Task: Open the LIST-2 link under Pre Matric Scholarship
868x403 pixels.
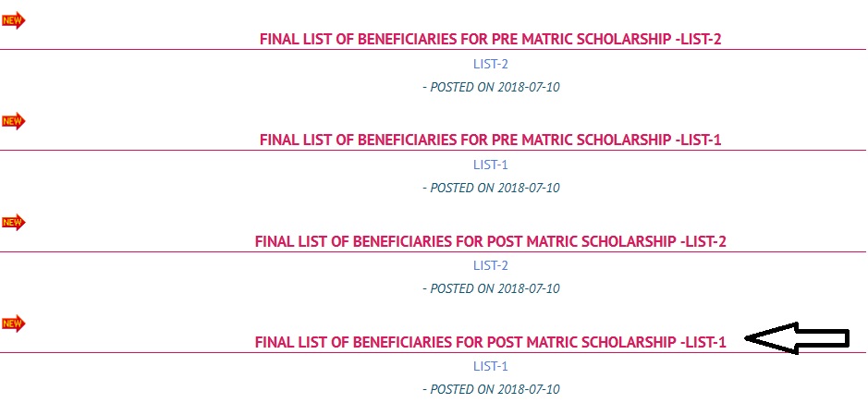Action: 491,64
